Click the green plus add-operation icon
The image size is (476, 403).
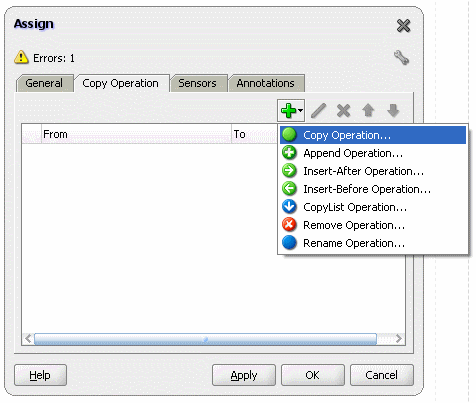[288, 111]
